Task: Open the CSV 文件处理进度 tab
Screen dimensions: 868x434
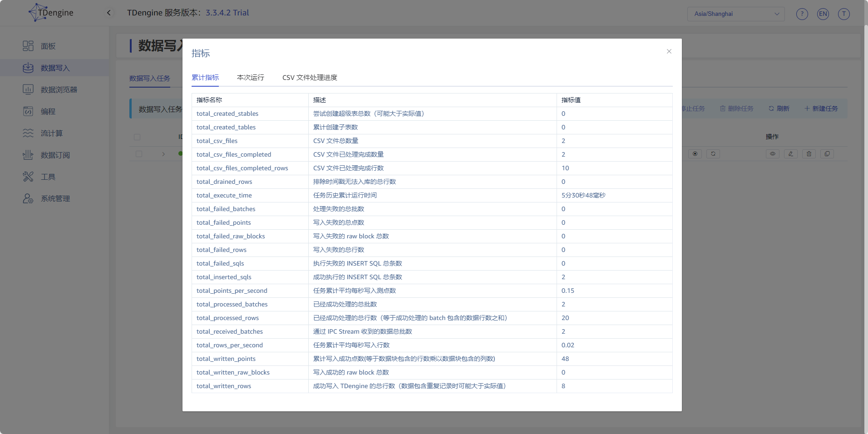Action: 310,78
